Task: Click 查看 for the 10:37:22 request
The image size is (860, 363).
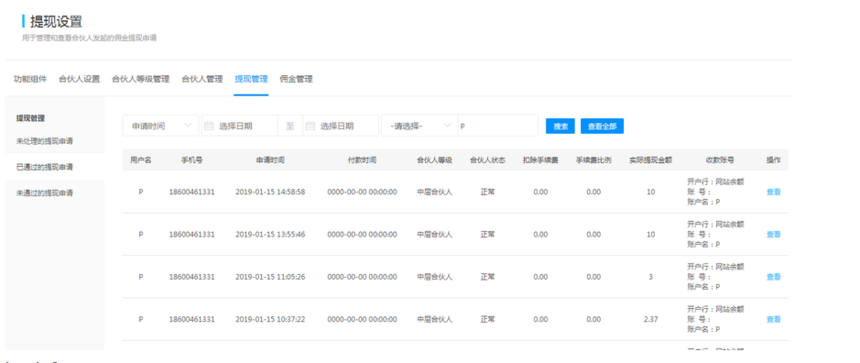Action: pos(773,319)
